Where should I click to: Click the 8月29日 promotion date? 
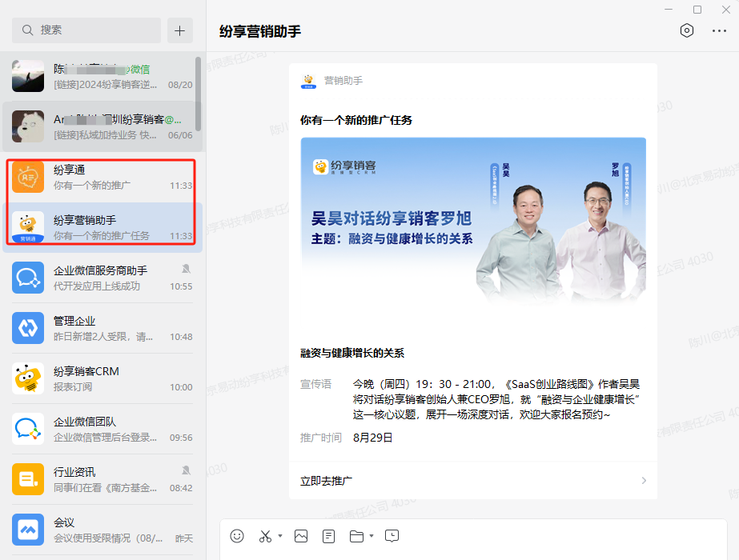[373, 438]
